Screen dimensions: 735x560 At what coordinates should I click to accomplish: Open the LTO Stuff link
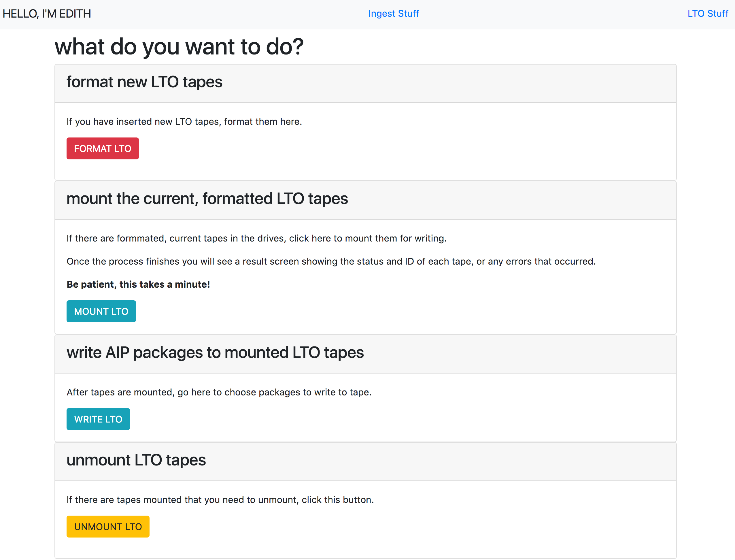pos(708,14)
